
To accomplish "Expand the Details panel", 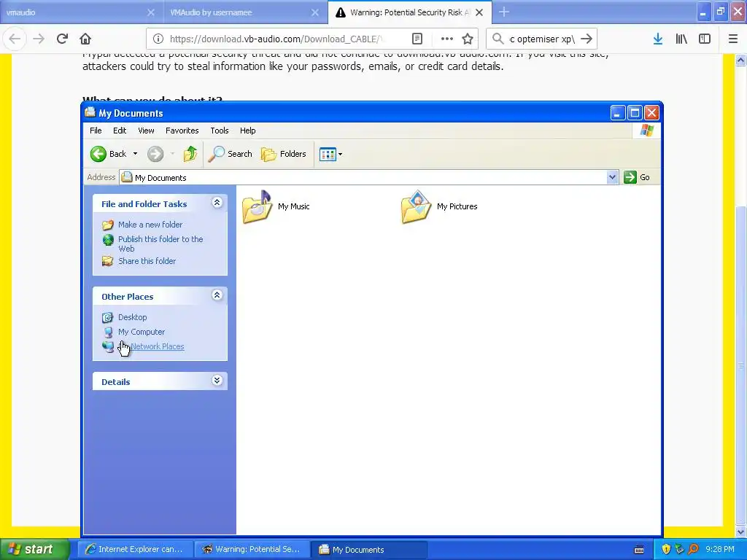I will click(217, 380).
